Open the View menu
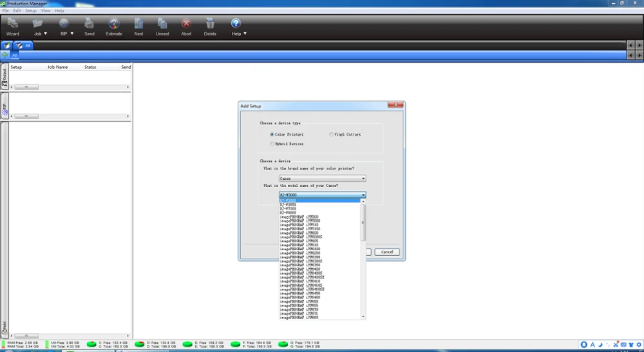The height and width of the screenshot is (352, 644). [x=46, y=11]
